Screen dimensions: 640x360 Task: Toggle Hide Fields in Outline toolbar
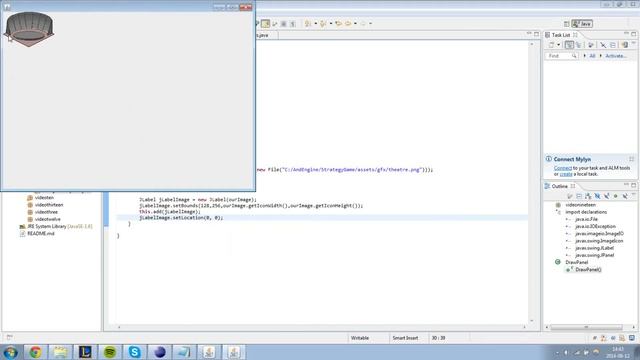click(x=597, y=196)
